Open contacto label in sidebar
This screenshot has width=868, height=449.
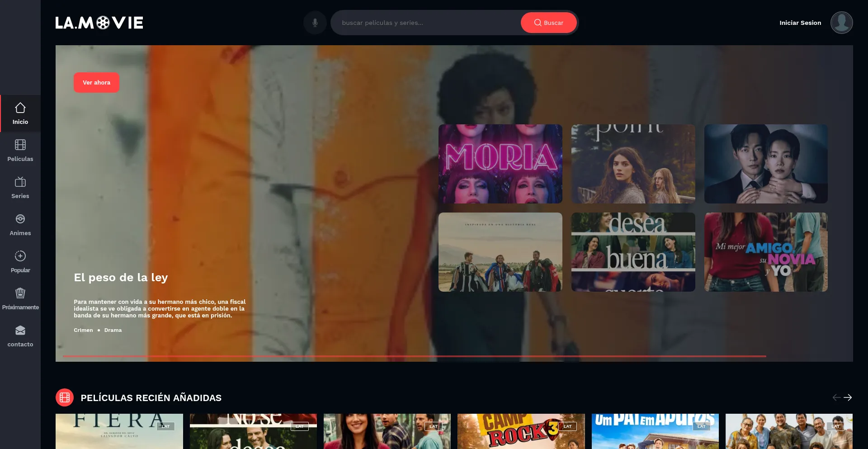pyautogui.click(x=20, y=345)
